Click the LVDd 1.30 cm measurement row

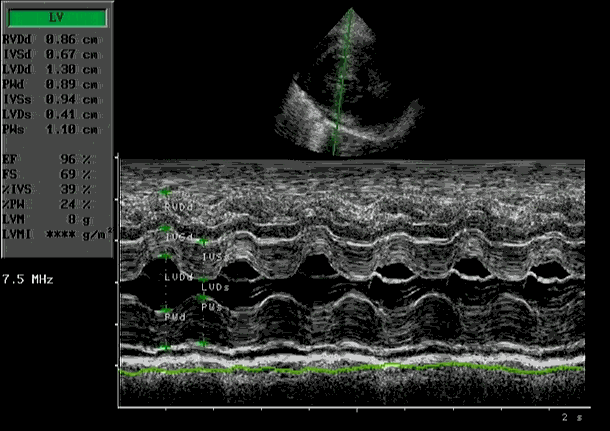tap(50, 70)
